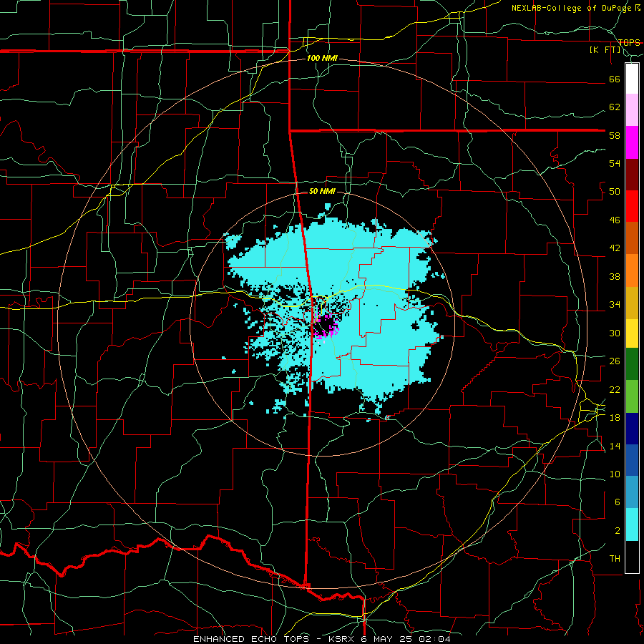Click the '02:04' timestamp in the caption
644x644 pixels.
coord(434,639)
